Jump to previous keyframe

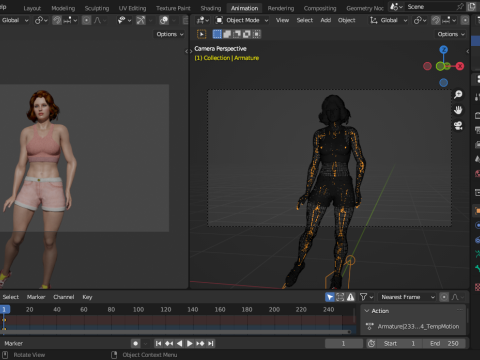[169, 343]
